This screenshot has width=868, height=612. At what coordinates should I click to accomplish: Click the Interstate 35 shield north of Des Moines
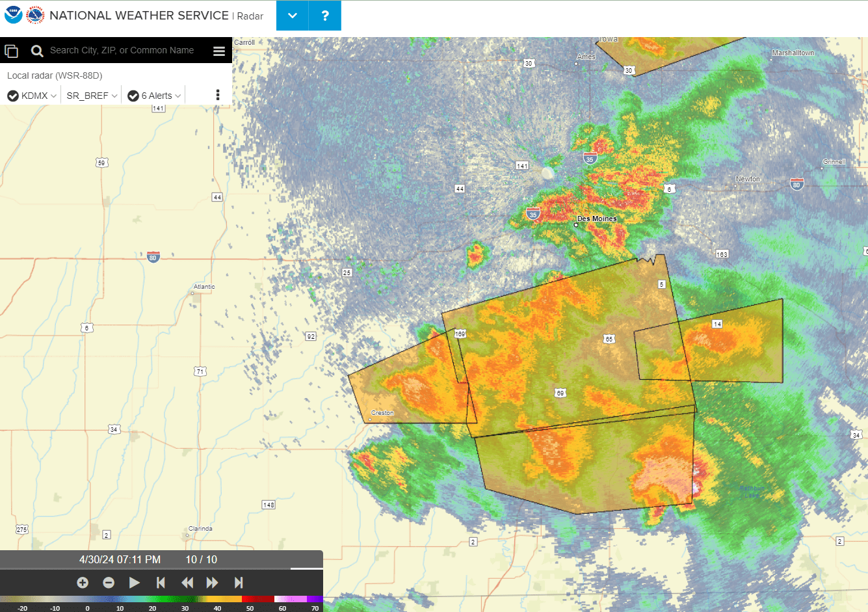pyautogui.click(x=590, y=158)
